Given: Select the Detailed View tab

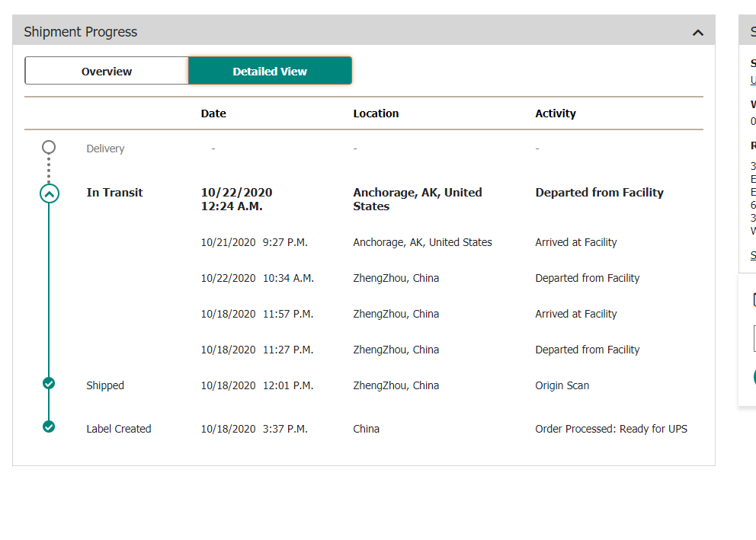Looking at the screenshot, I should (x=270, y=72).
